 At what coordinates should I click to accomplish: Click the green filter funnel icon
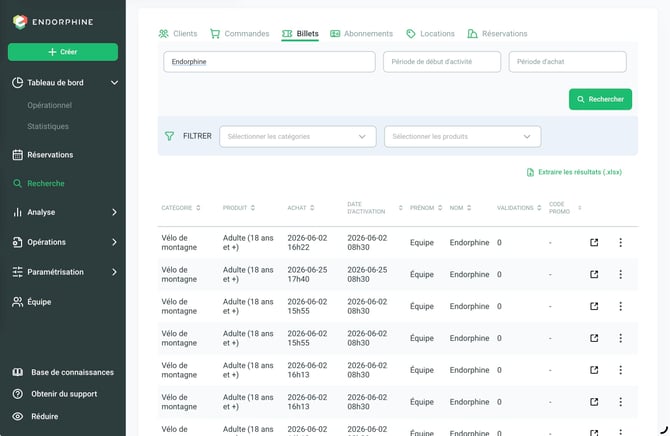tap(169, 136)
